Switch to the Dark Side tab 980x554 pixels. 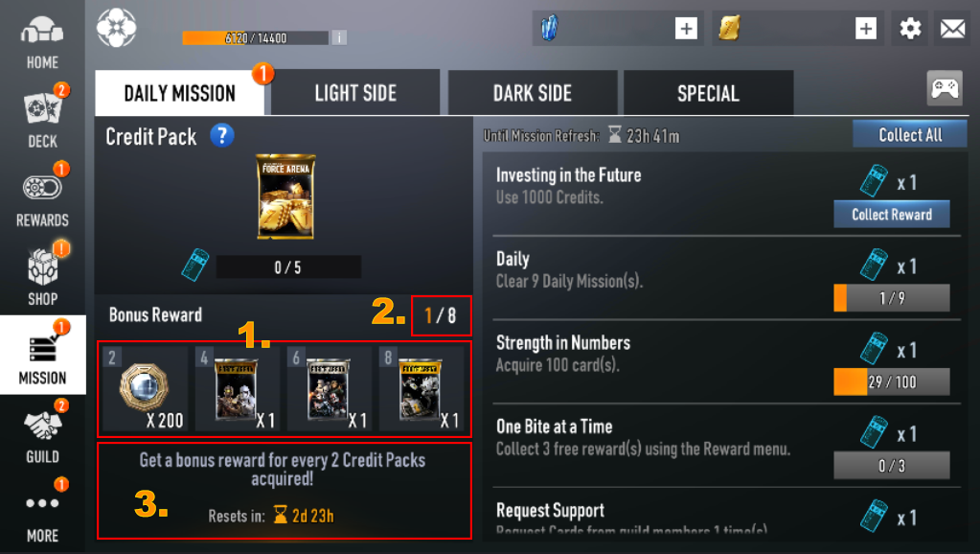[x=533, y=93]
